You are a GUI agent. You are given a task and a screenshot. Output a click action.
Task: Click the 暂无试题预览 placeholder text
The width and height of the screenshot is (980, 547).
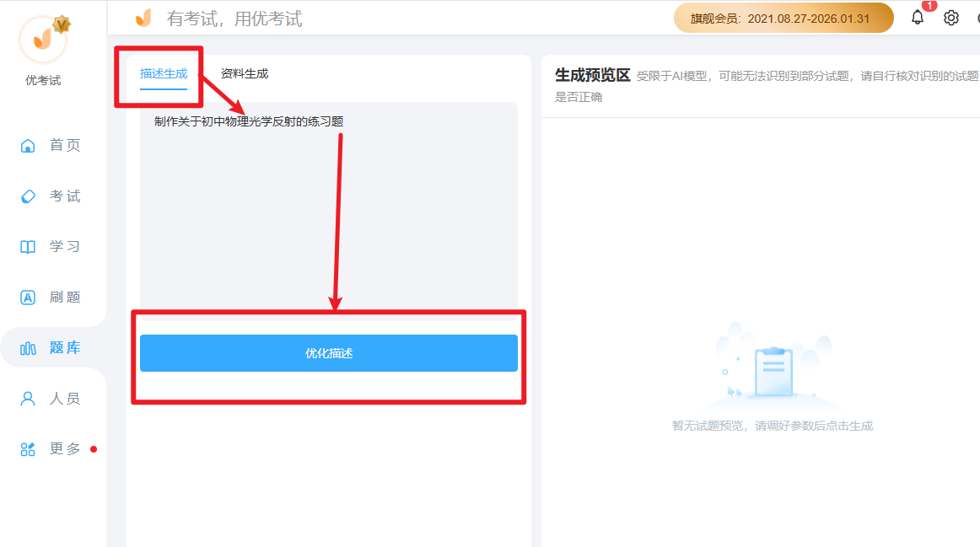click(x=772, y=426)
